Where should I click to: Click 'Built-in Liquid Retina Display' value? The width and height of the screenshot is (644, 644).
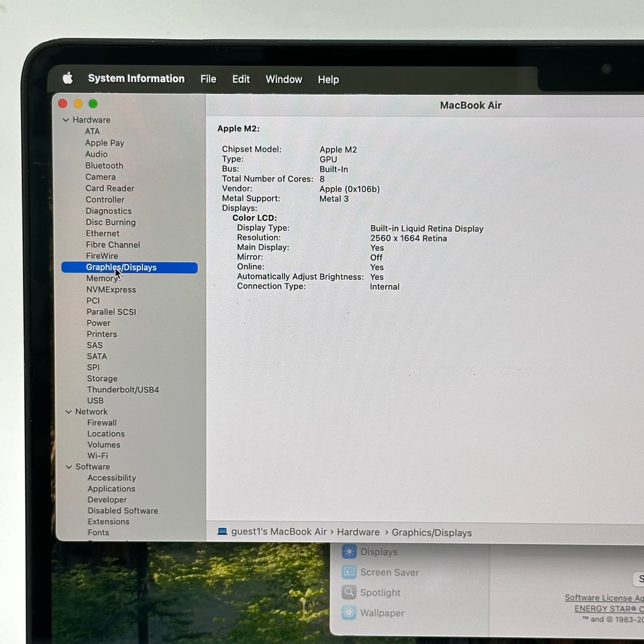point(427,229)
